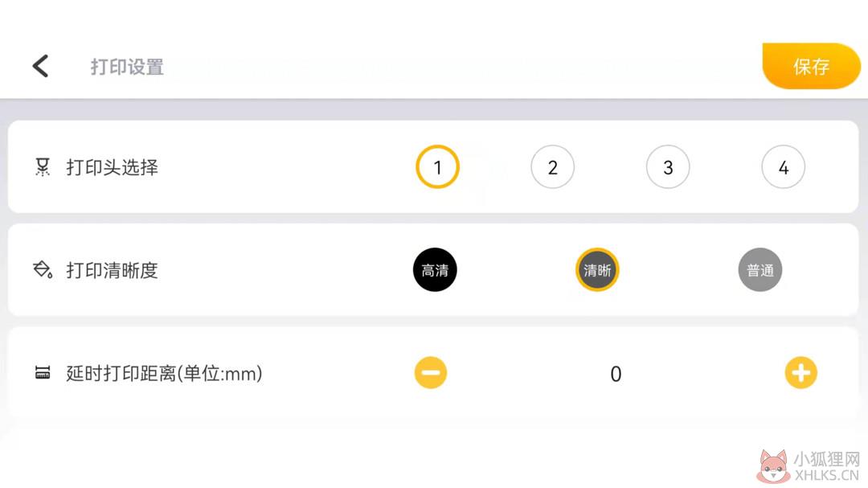Select print head number 1

437,166
